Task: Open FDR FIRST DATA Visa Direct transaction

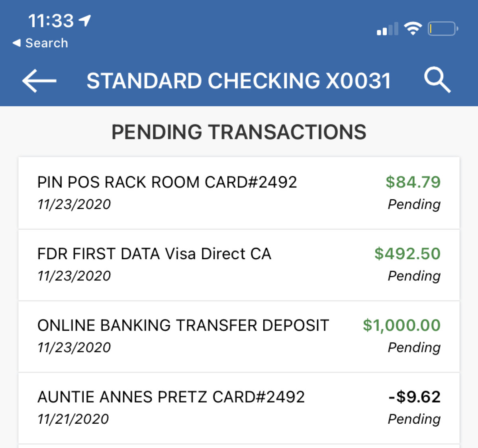Action: coord(239,265)
